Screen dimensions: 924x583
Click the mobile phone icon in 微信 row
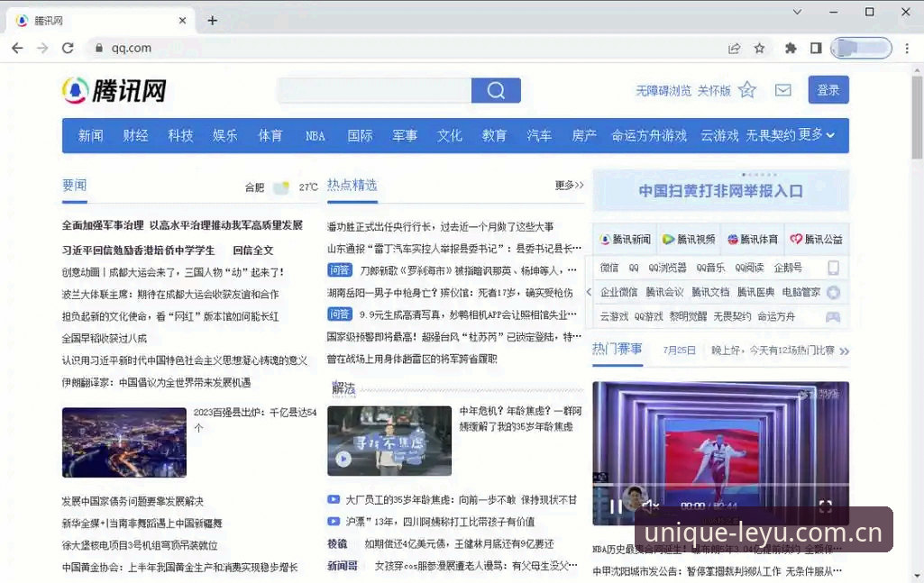click(x=833, y=268)
